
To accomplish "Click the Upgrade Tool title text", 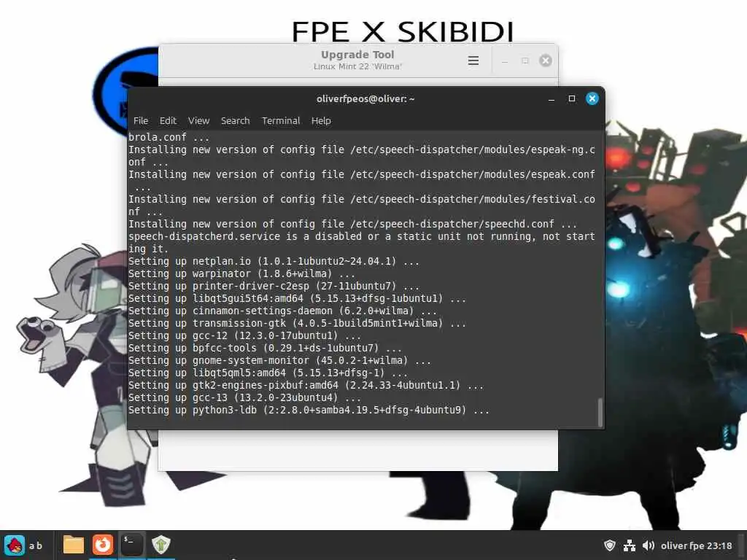I will (357, 55).
